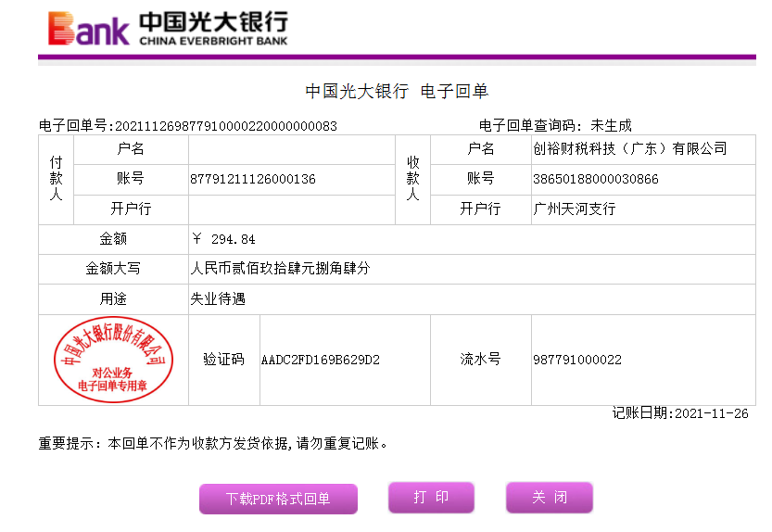This screenshot has height=532, width=772.
Task: Click the China Everbright Bank logo
Action: pyautogui.click(x=168, y=29)
